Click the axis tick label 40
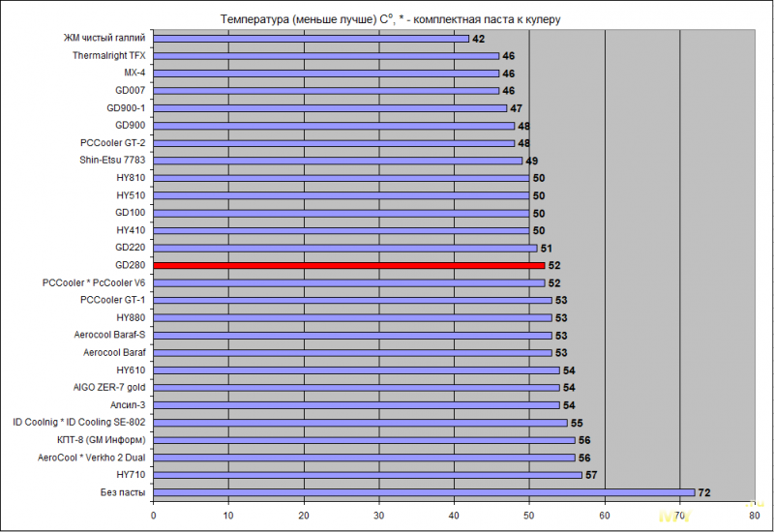Screen dimensions: 774x532 tap(454, 516)
